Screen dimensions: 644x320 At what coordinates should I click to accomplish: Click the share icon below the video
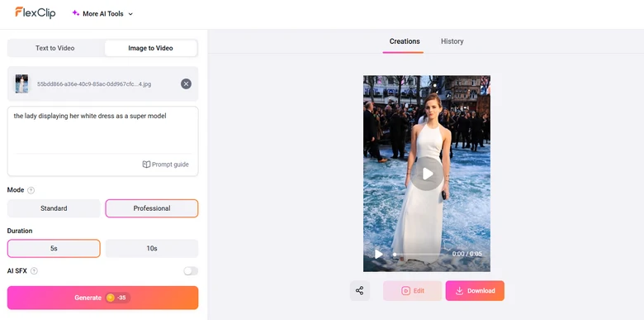point(360,291)
